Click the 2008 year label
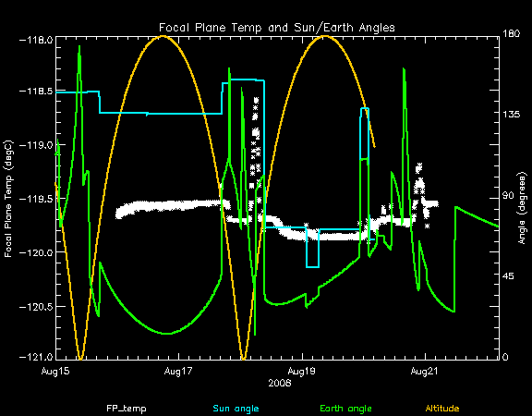 280,384
